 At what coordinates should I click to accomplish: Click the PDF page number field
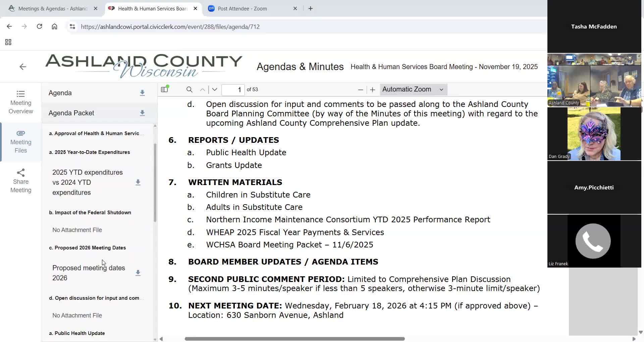coord(233,90)
